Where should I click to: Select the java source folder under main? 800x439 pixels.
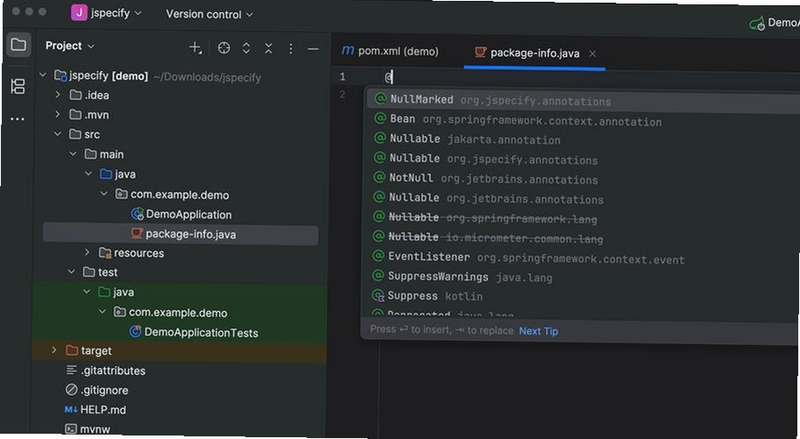click(118, 174)
